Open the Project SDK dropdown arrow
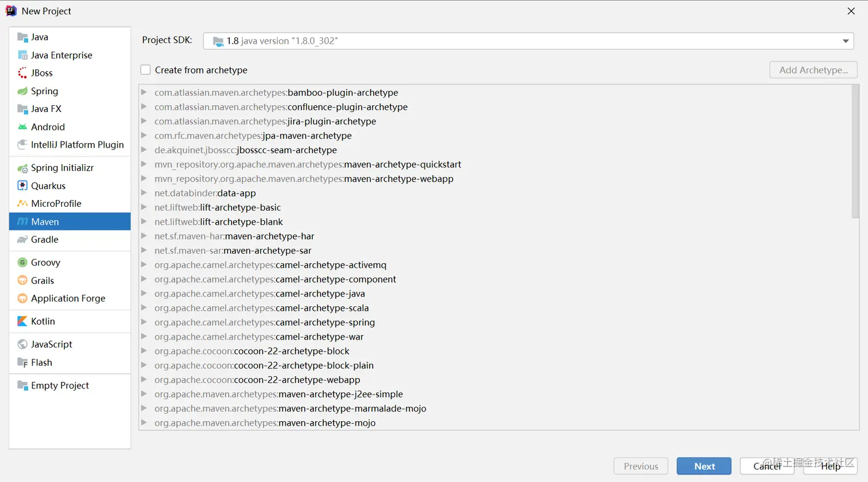Screen dimensions: 868x482 coord(846,41)
